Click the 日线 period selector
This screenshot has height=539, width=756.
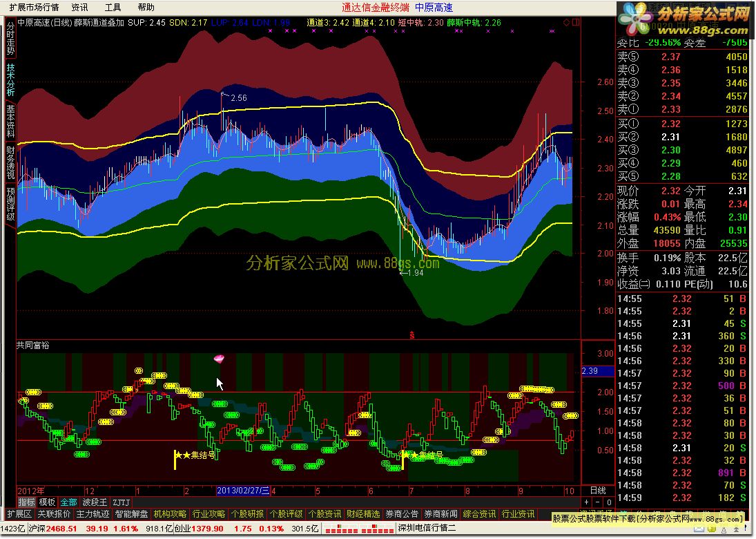[x=598, y=490]
